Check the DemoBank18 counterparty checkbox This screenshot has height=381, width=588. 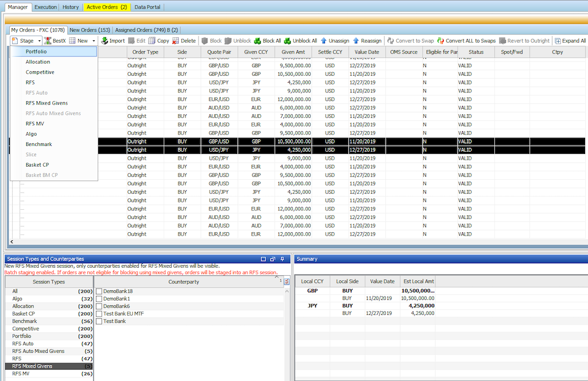(x=99, y=292)
